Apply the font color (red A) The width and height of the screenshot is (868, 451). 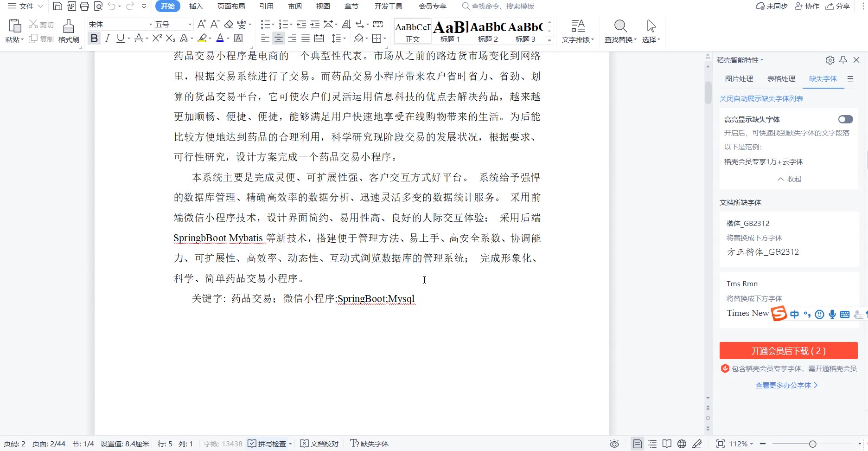[220, 39]
